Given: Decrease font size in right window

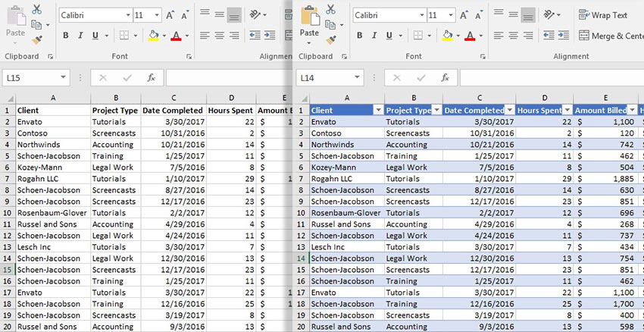Looking at the screenshot, I should tap(479, 15).
